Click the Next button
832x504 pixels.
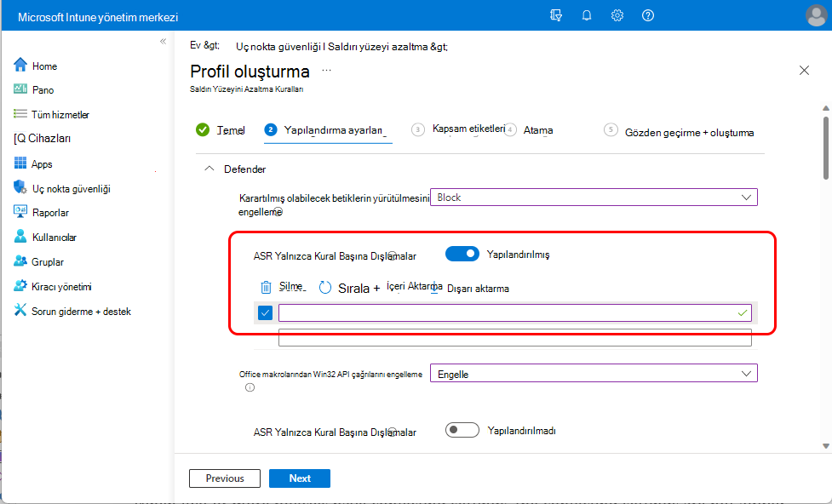(299, 478)
